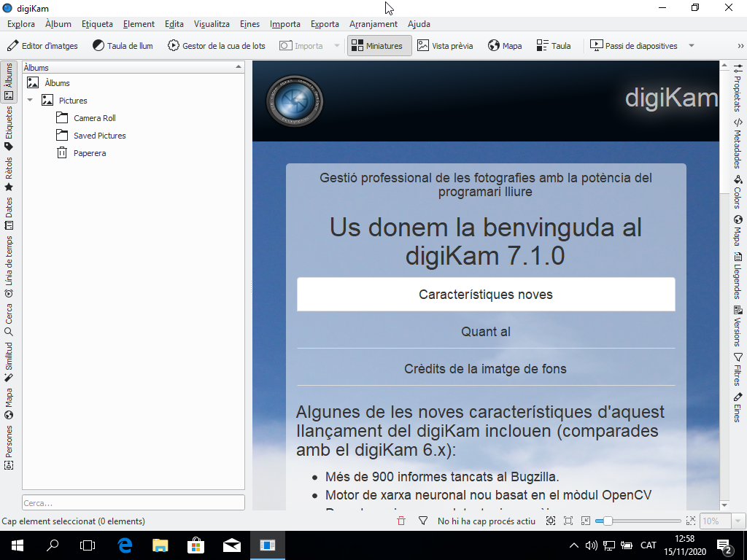Image resolution: width=747 pixels, height=560 pixels.
Task: Open the Persones left sidebar tab
Action: [x=9, y=447]
